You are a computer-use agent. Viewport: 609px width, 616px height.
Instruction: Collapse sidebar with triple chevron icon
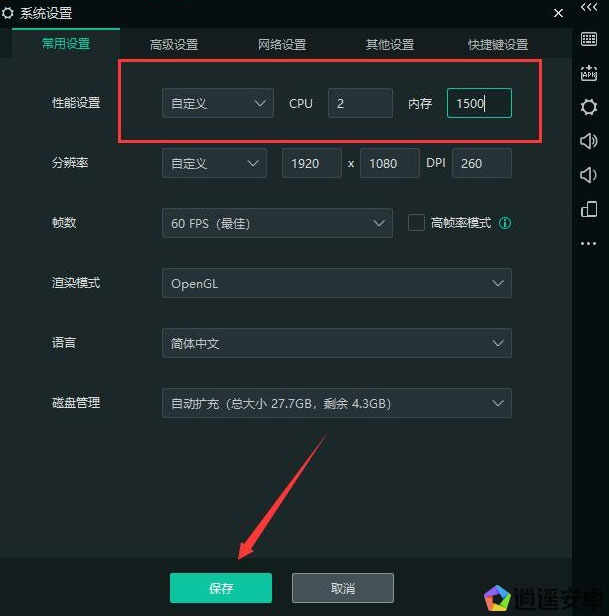[589, 7]
